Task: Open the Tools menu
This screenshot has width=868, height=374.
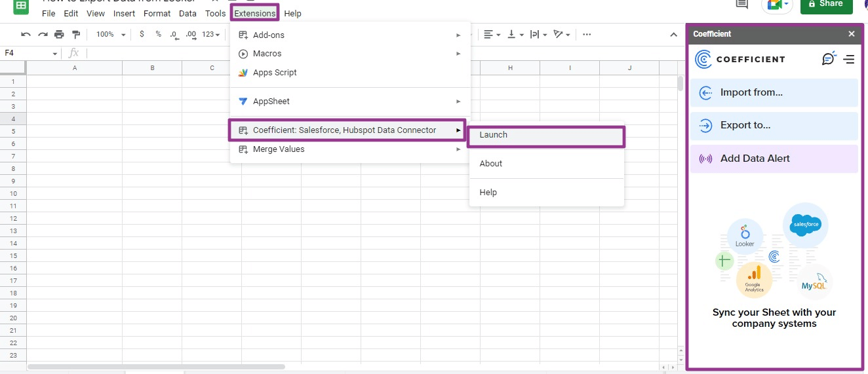Action: pos(215,13)
